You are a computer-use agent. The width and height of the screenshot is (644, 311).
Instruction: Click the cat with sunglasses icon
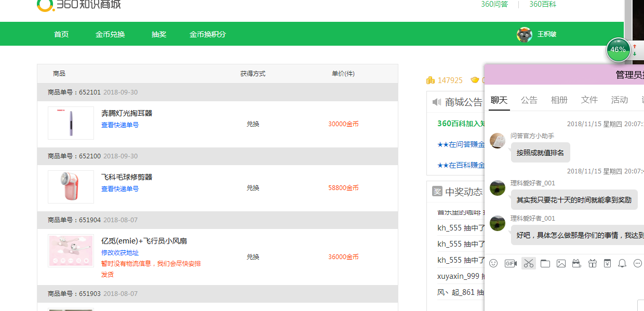click(576, 263)
